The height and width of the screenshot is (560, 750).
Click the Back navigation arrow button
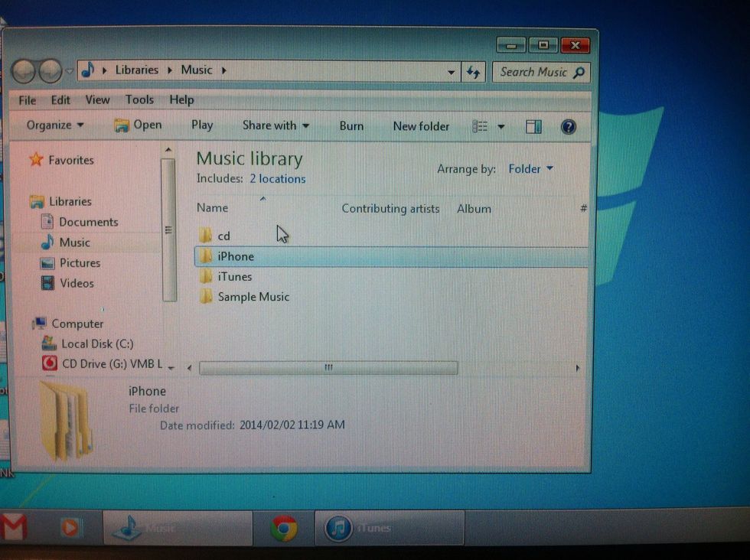(24, 71)
